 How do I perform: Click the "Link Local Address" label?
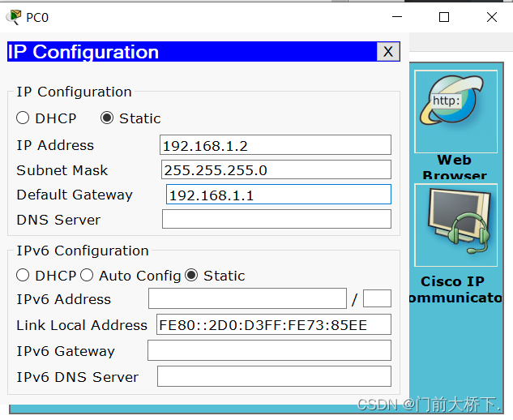(82, 325)
